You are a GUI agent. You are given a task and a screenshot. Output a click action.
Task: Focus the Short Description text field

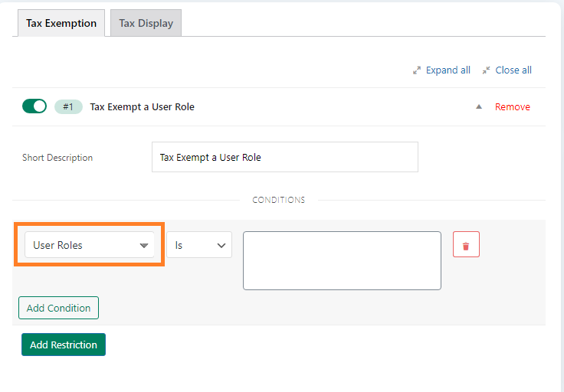tap(285, 157)
